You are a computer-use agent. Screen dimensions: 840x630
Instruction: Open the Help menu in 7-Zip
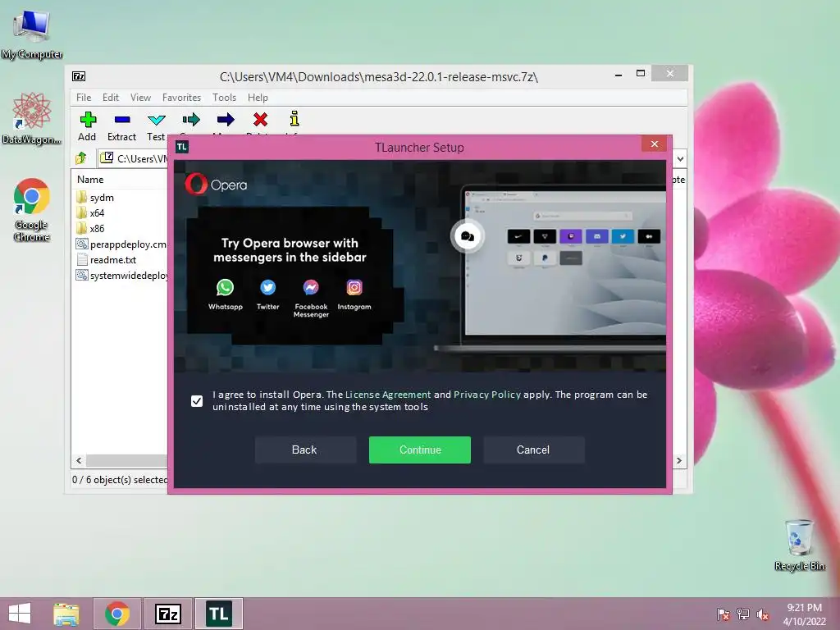[x=258, y=98]
